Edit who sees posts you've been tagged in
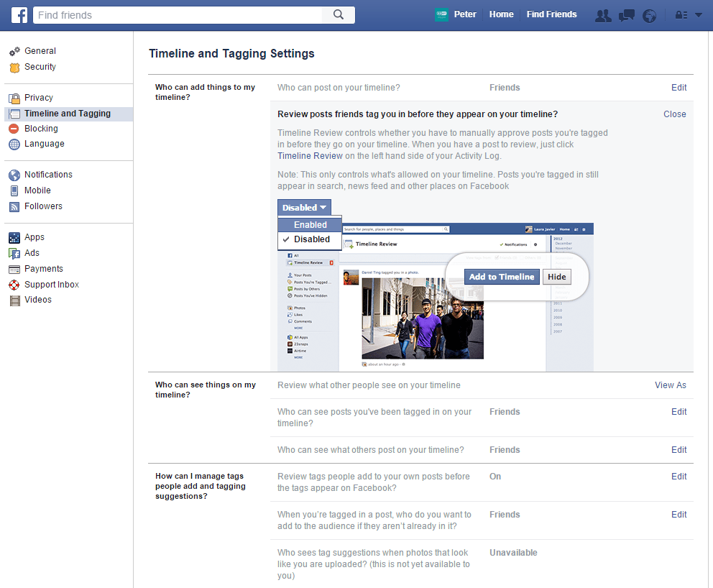 coord(679,412)
